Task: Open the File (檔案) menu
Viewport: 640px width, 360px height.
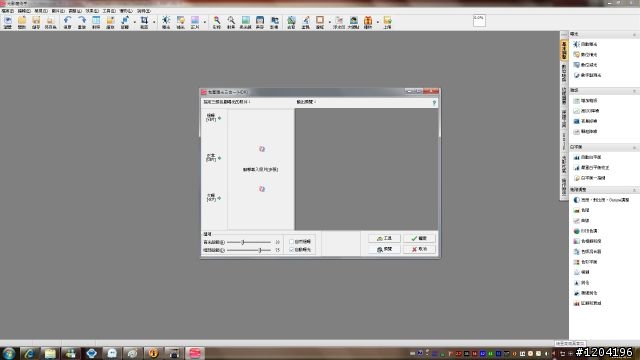Action: [x=8, y=11]
